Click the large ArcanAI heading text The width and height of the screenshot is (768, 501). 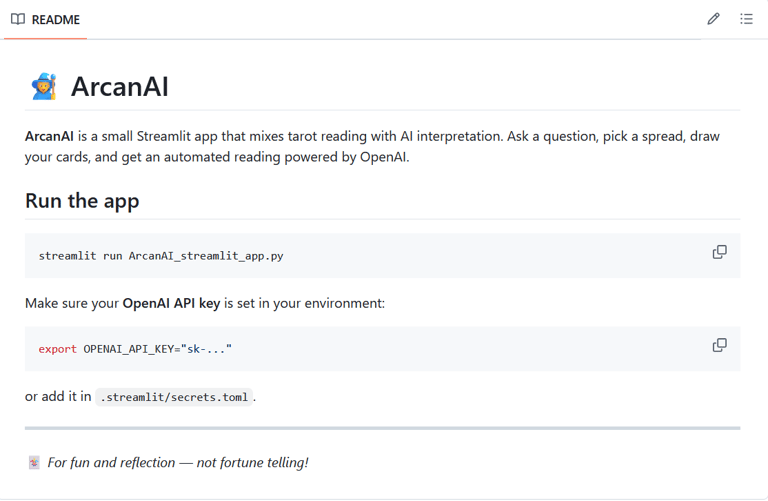point(120,86)
